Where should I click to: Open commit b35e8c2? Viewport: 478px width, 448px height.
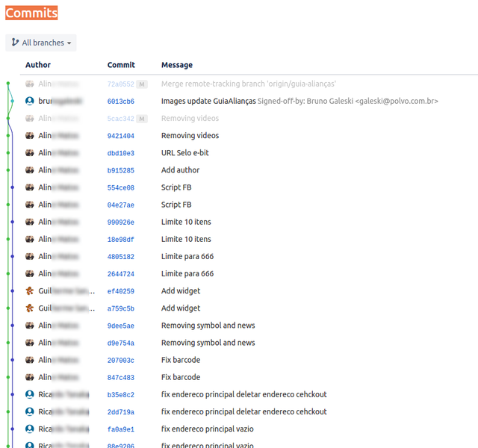[x=121, y=395]
